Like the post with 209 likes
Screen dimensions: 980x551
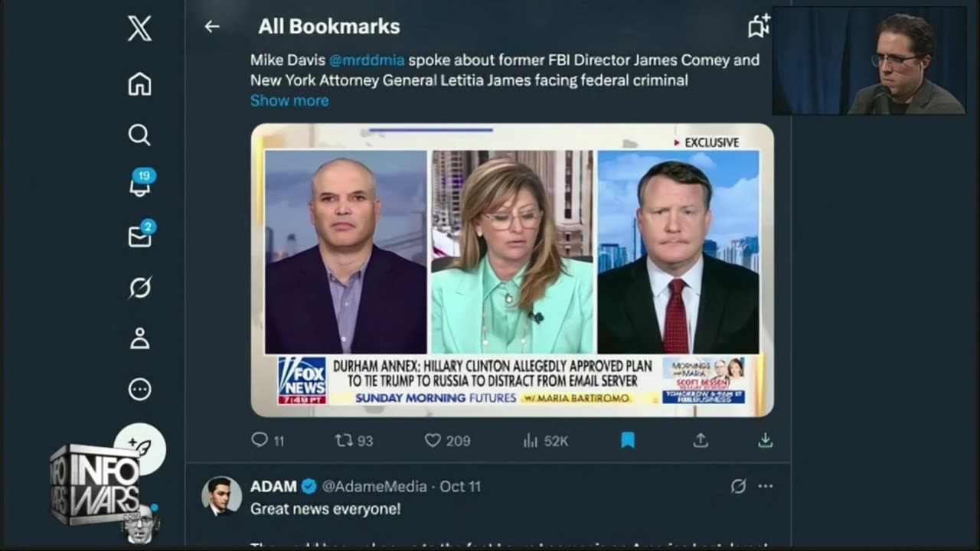click(x=447, y=440)
